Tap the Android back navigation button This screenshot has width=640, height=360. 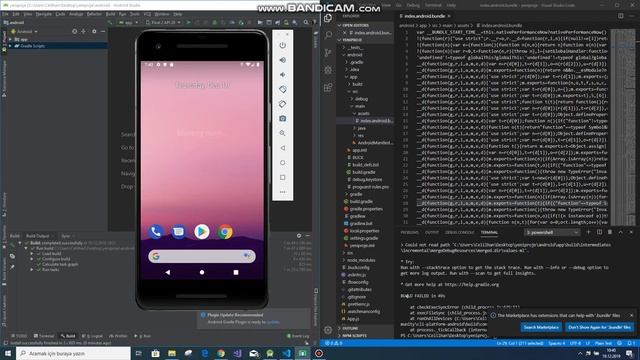pyautogui.click(x=168, y=272)
